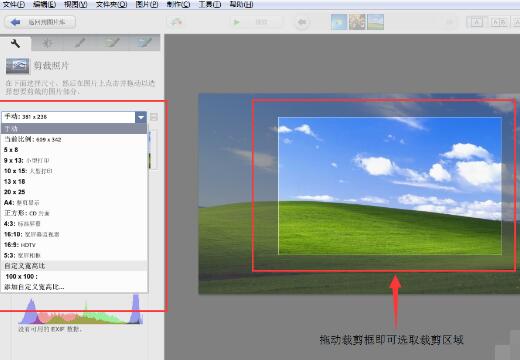Select the 当前比例 option

tap(74, 139)
